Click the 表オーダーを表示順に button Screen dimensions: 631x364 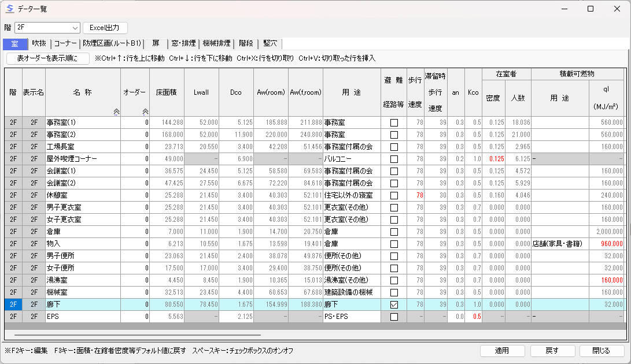(x=47, y=58)
